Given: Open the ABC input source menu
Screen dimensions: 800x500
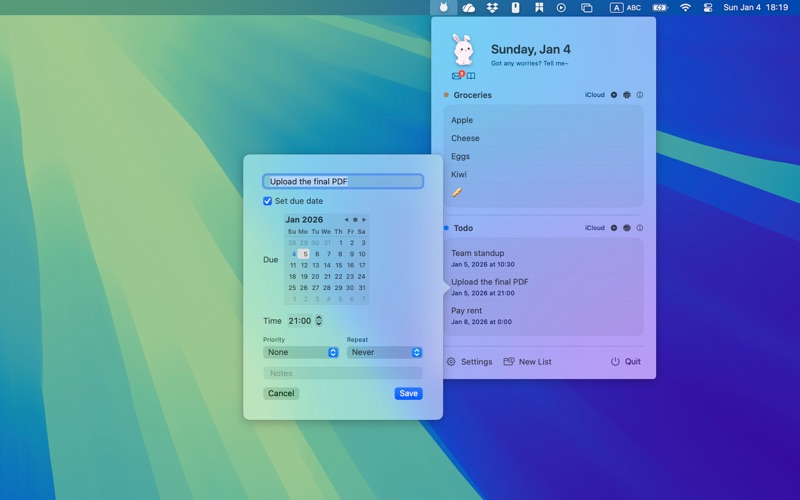Looking at the screenshot, I should [x=625, y=8].
